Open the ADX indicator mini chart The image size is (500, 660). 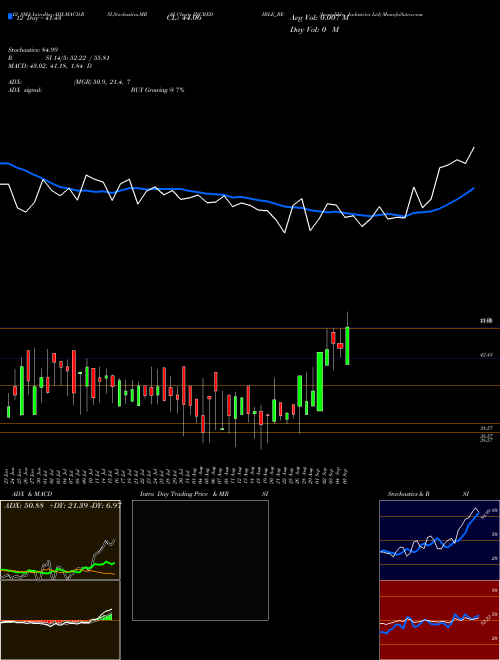click(x=60, y=540)
